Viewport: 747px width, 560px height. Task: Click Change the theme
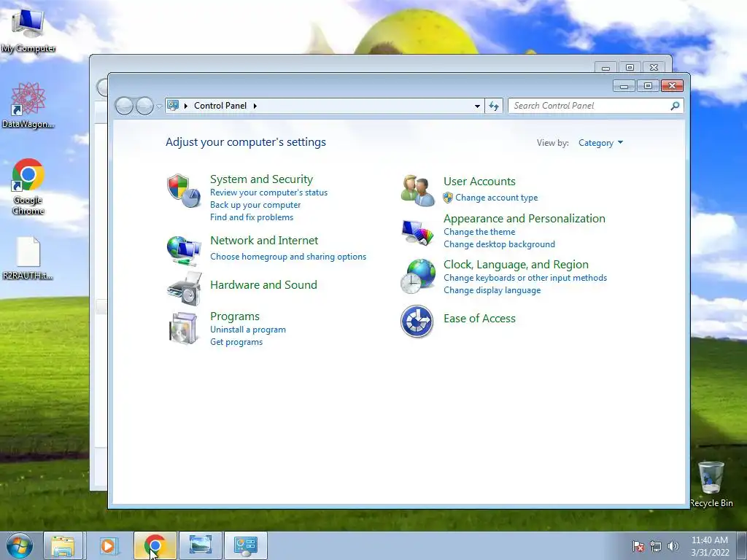point(479,232)
